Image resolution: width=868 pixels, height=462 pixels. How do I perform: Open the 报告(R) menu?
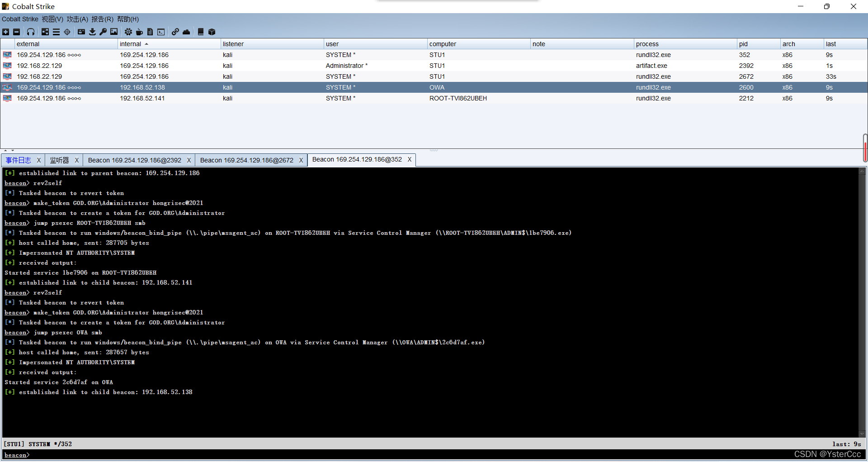tap(103, 19)
